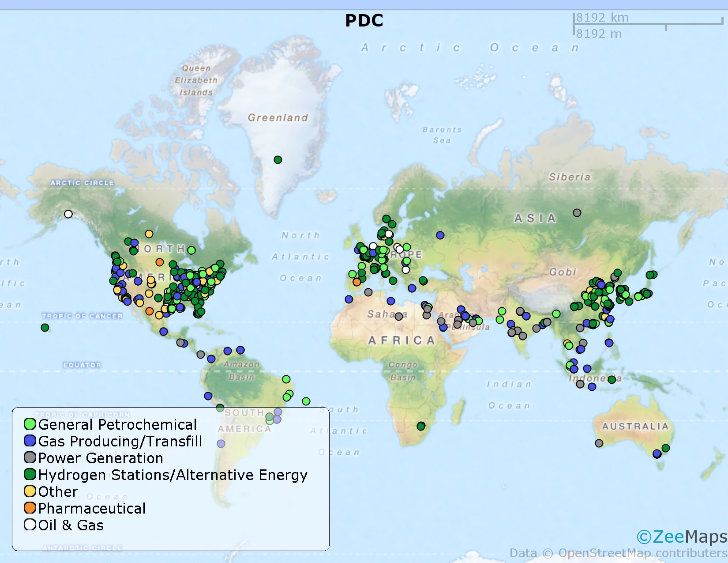Click the gray marker in Siberia
Screen dimensions: 728x563
coord(577,213)
